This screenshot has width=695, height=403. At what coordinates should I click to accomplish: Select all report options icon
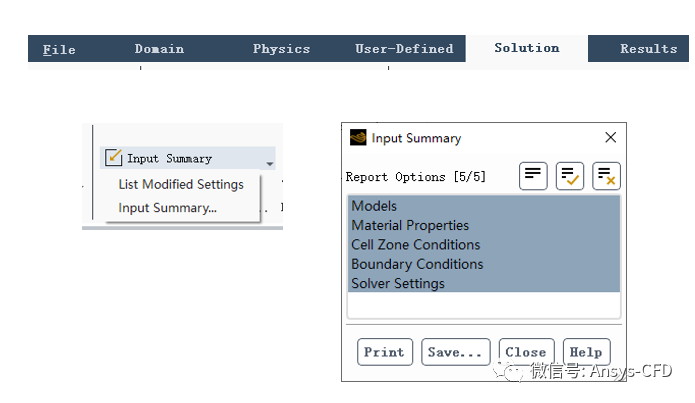pos(570,176)
